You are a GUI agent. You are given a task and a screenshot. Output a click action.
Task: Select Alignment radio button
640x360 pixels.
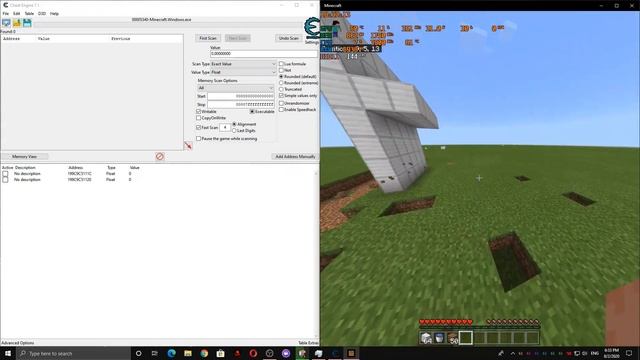tap(234, 124)
